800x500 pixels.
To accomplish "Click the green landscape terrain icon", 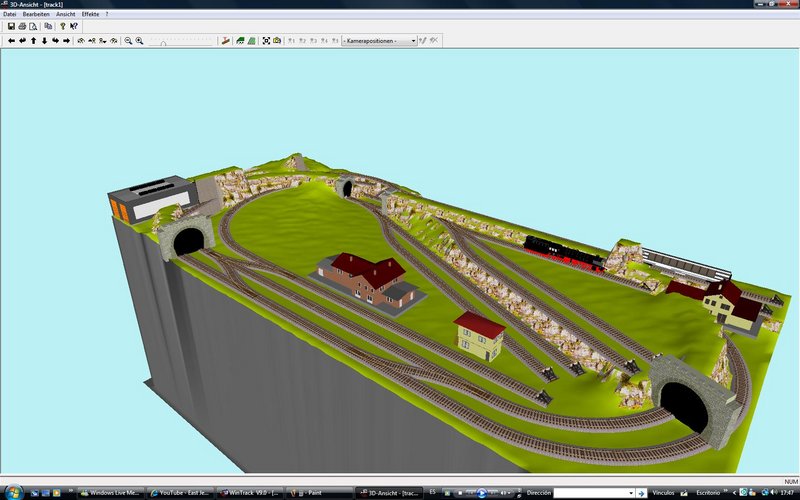I will (240, 40).
